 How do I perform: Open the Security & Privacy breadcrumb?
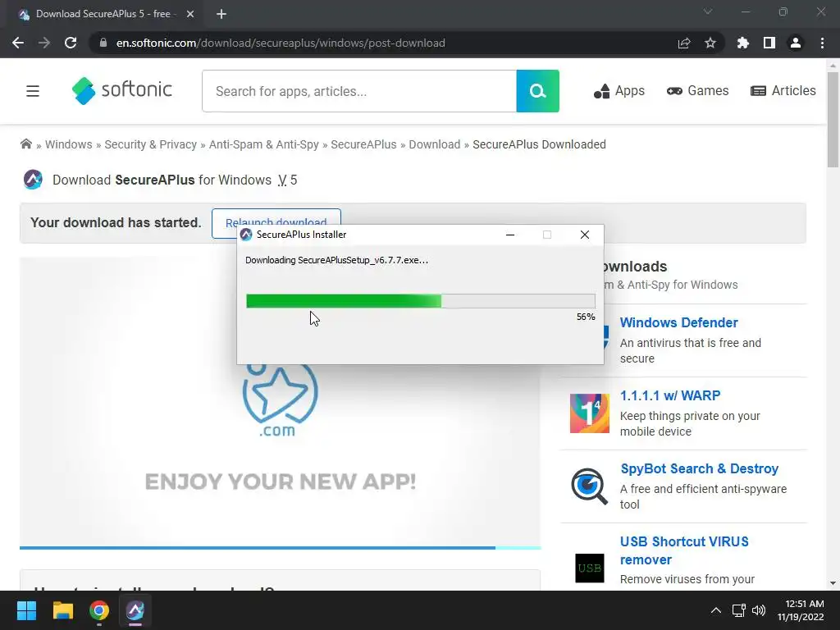151,144
